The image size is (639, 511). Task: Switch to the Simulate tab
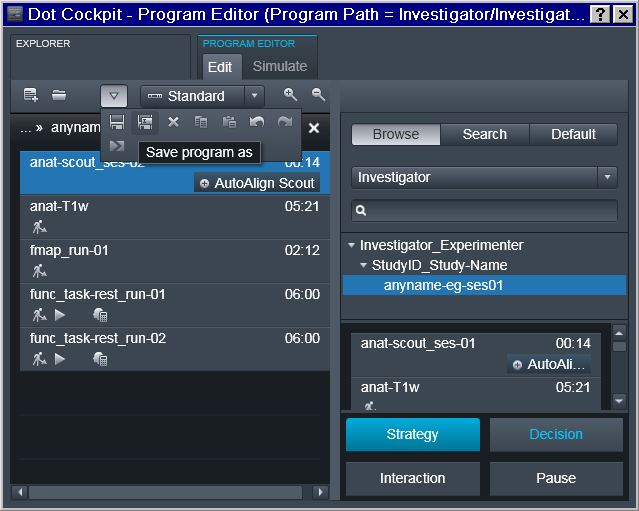pos(280,66)
